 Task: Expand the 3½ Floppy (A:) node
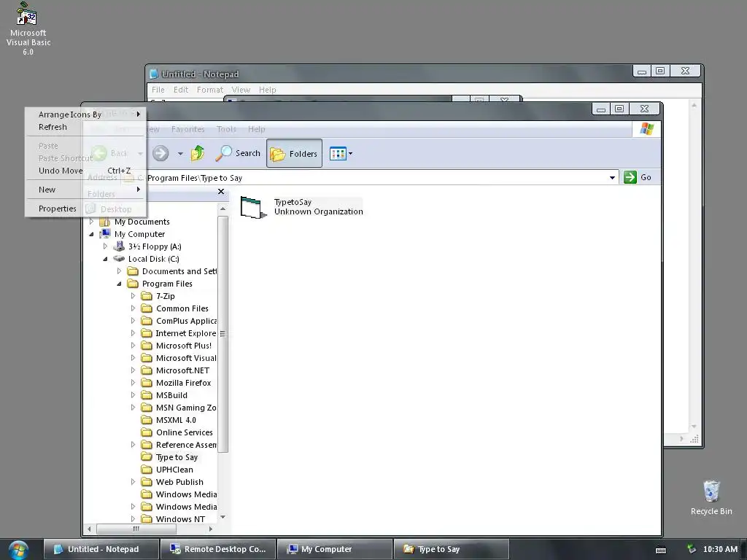(x=105, y=246)
